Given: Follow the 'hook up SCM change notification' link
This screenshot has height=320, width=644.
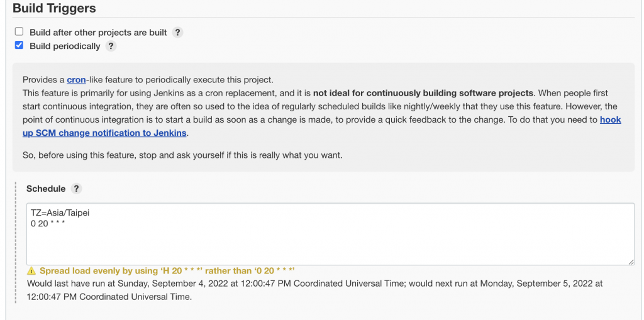Looking at the screenshot, I should point(610,119).
